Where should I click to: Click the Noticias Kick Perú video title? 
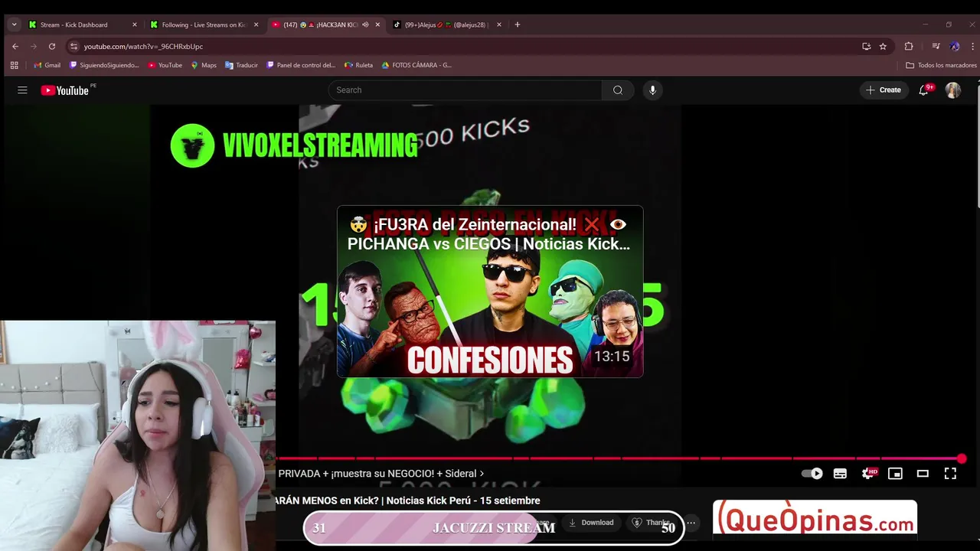[408, 500]
